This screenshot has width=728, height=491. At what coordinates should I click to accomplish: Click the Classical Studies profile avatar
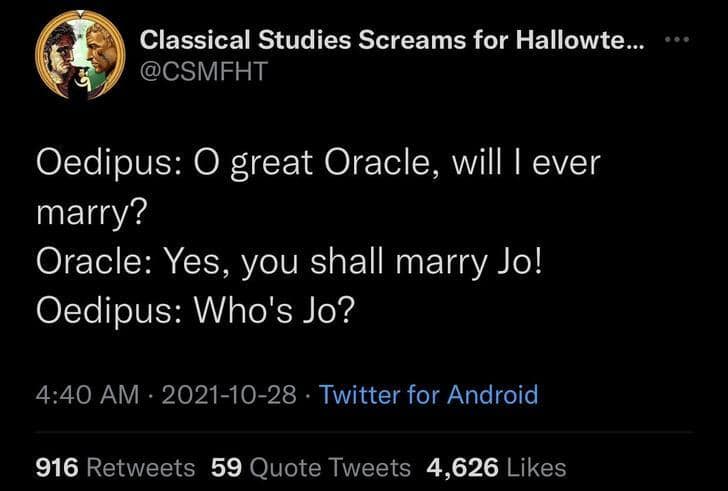pyautogui.click(x=79, y=59)
